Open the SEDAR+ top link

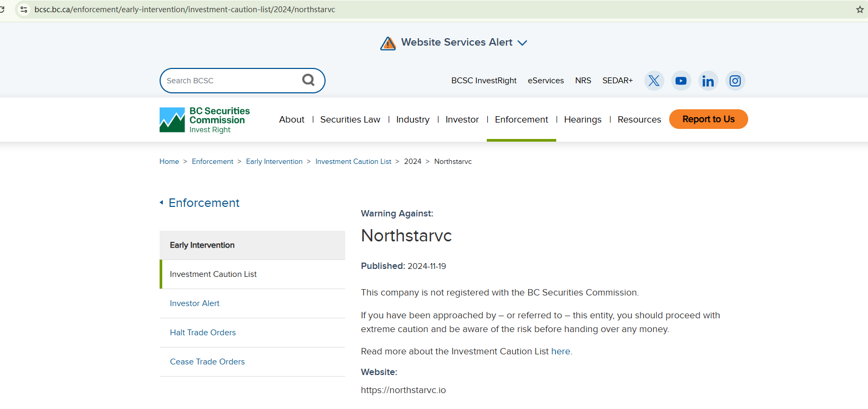point(617,81)
